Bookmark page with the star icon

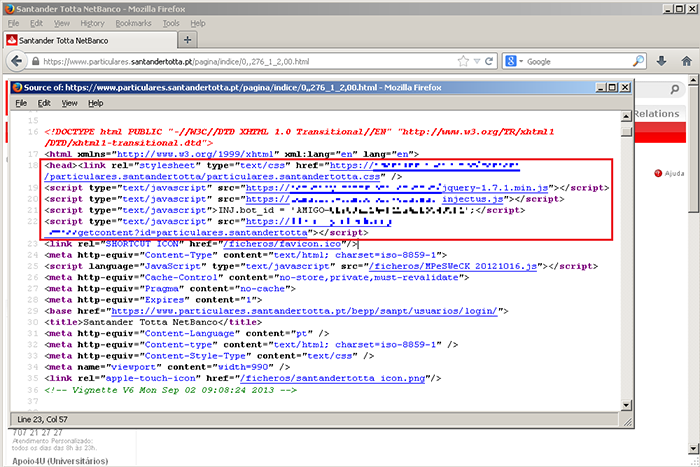click(x=463, y=61)
